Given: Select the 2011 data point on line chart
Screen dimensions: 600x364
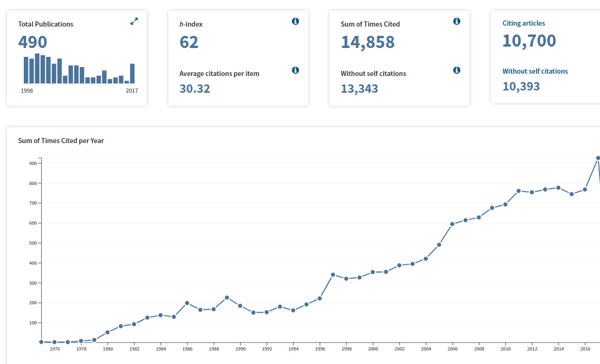Looking at the screenshot, I should [518, 191].
